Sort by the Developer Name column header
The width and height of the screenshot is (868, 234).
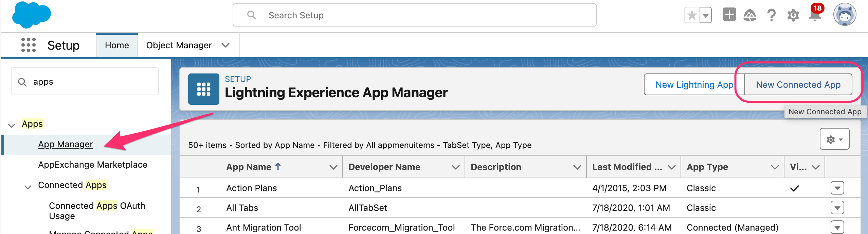(384, 167)
